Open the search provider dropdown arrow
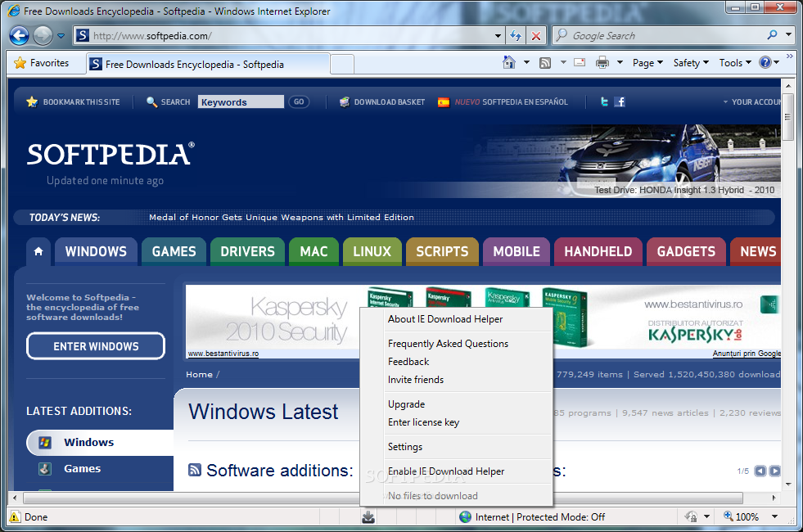The height and width of the screenshot is (532, 803). point(788,35)
